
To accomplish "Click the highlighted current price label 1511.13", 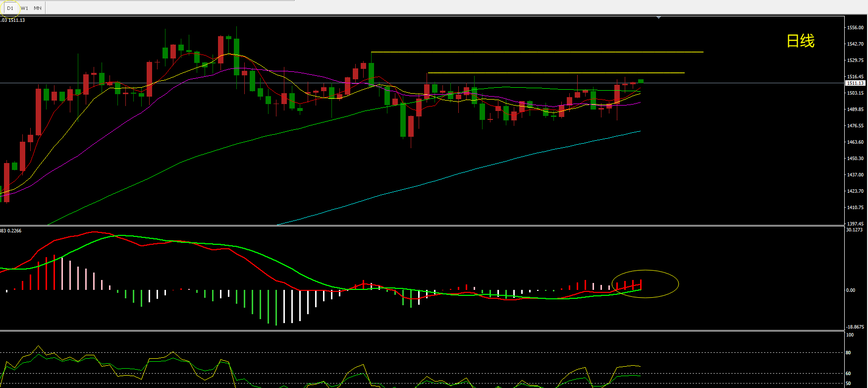I will 855,83.
